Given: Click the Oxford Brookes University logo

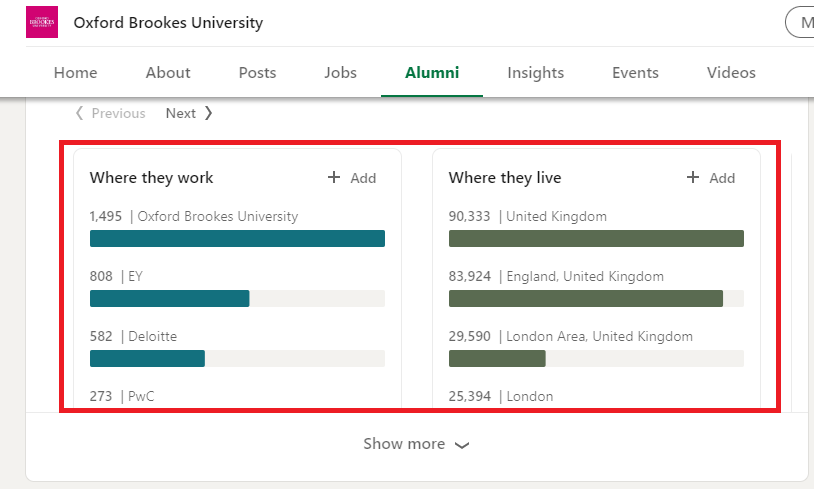Looking at the screenshot, I should (42, 22).
